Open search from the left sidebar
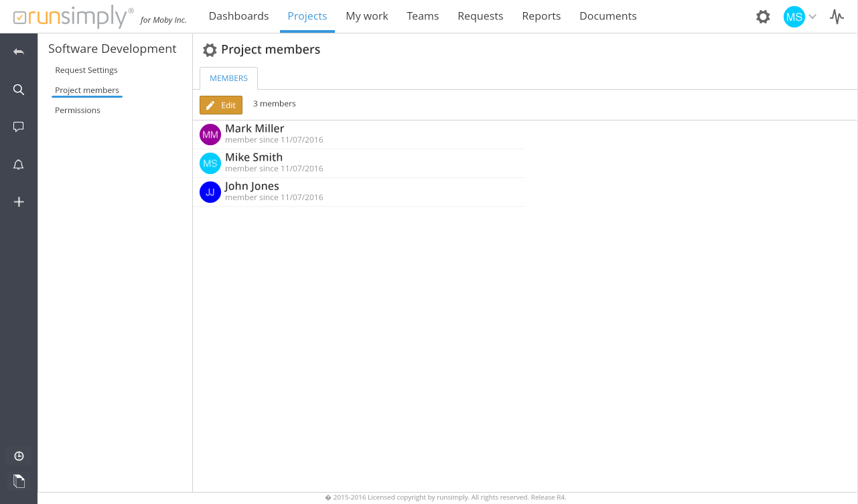 click(19, 90)
